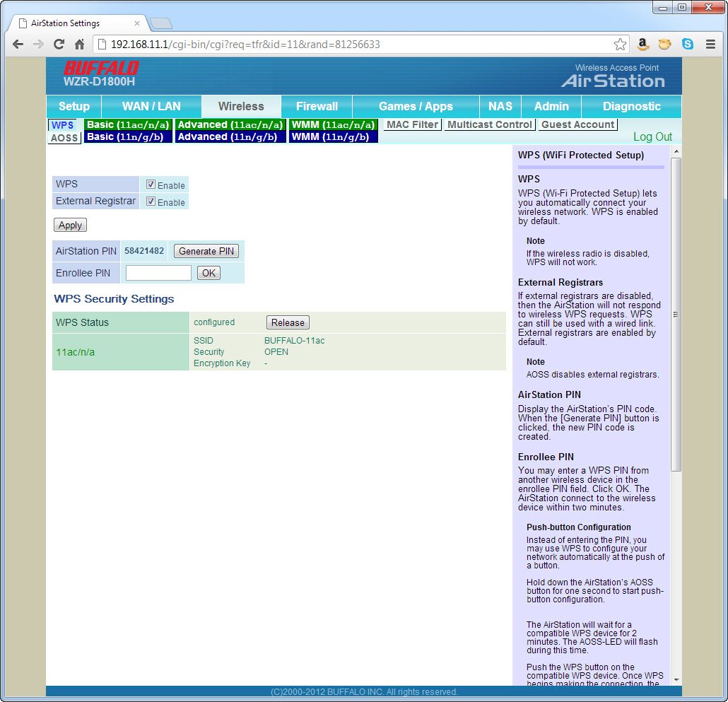The height and width of the screenshot is (702, 728).
Task: Click the configured status text
Action: 214,322
